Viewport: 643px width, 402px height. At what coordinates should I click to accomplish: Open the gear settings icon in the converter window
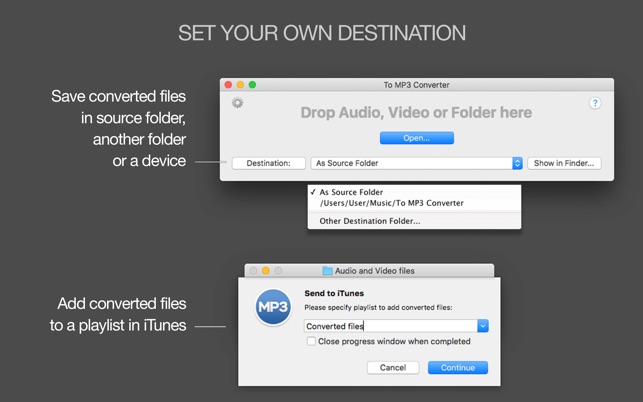click(237, 103)
